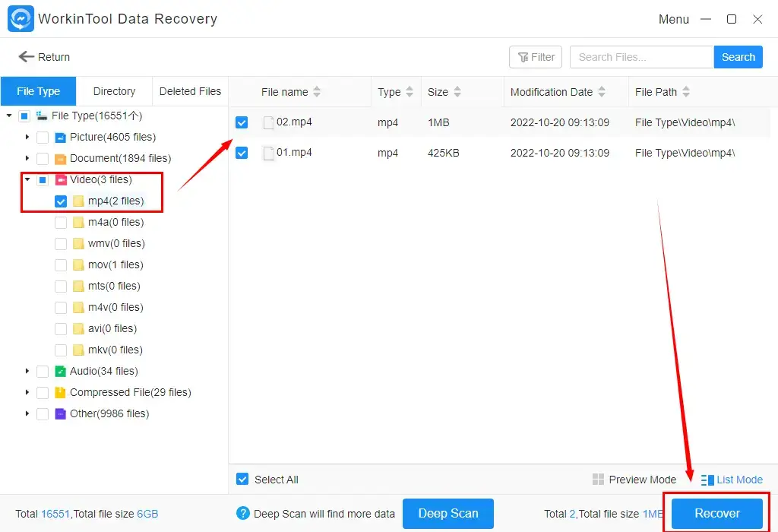The height and width of the screenshot is (532, 778).
Task: Select the 02.mp4 file name
Action: pos(294,122)
